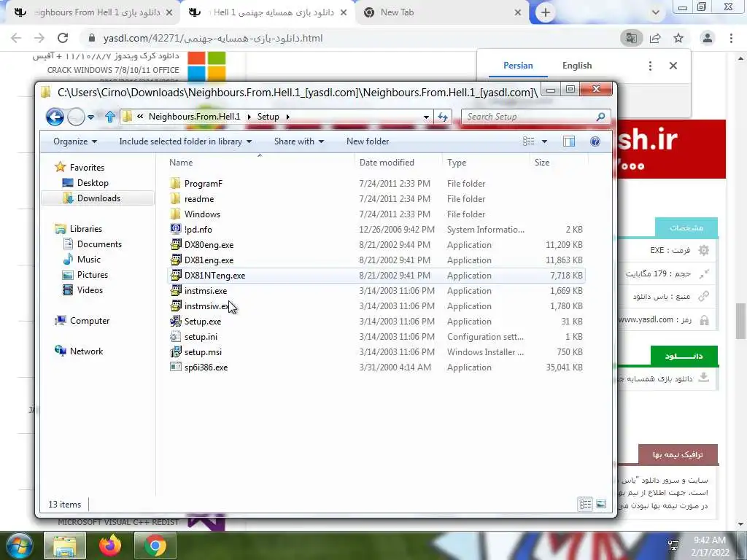Click the search magnifier in Search Setup box

[600, 117]
